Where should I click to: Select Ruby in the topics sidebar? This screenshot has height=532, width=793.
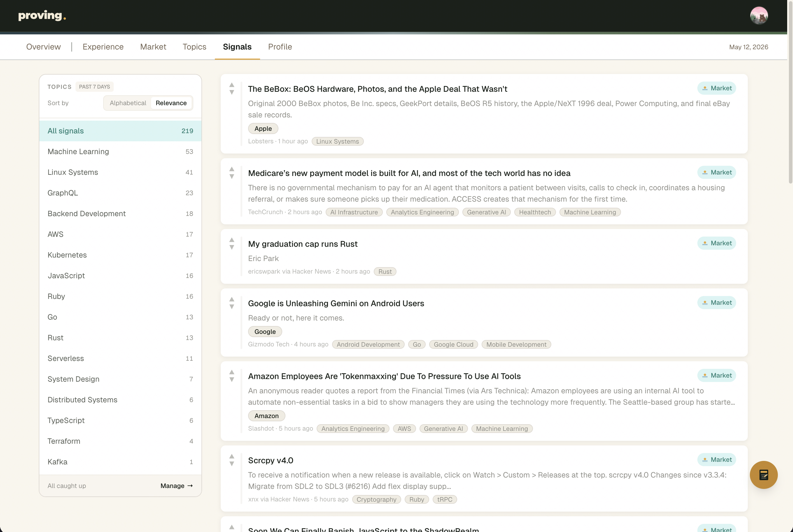(x=120, y=297)
